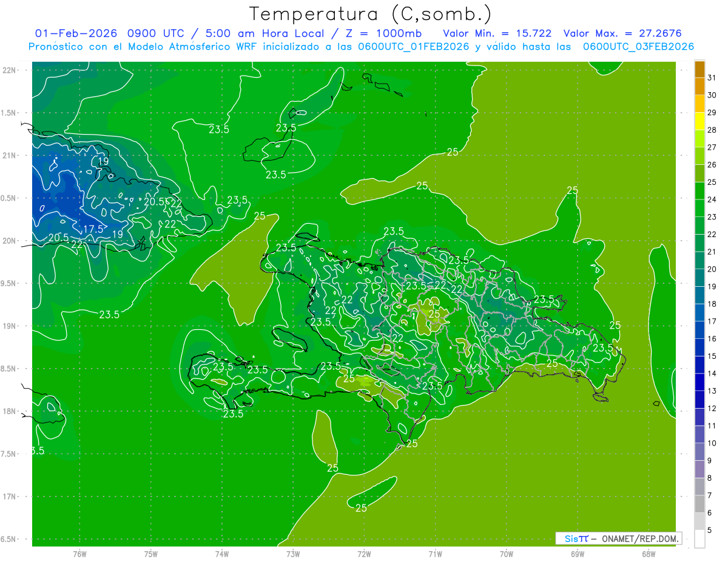The height and width of the screenshot is (562, 728).
Task: Click the "73W" longitude axis label
Action: click(x=293, y=554)
